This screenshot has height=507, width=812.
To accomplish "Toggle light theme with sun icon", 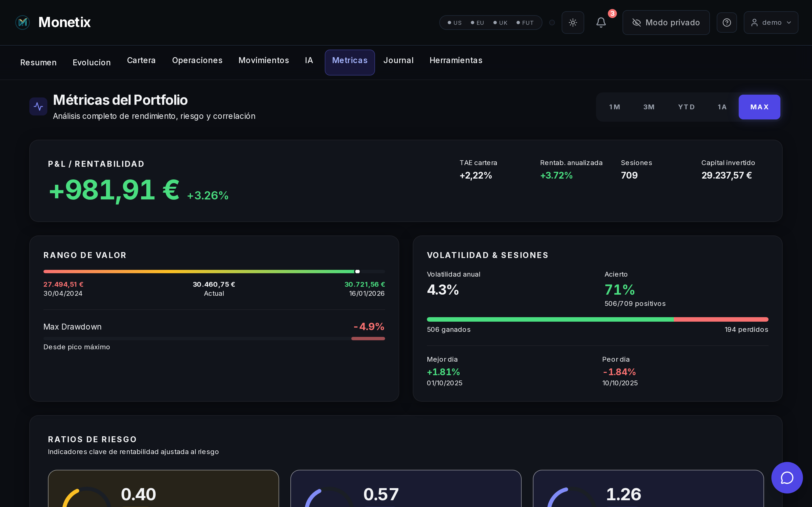I will click(x=573, y=23).
